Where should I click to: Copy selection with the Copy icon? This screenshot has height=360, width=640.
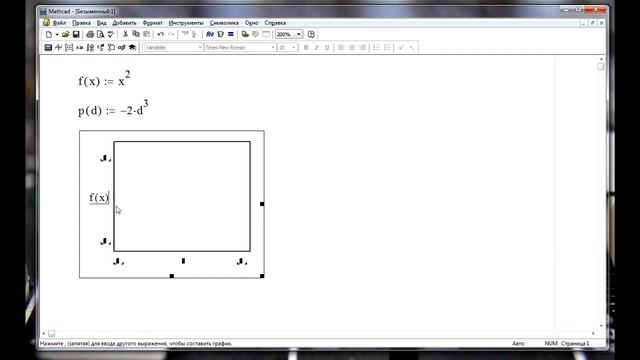(x=136, y=34)
